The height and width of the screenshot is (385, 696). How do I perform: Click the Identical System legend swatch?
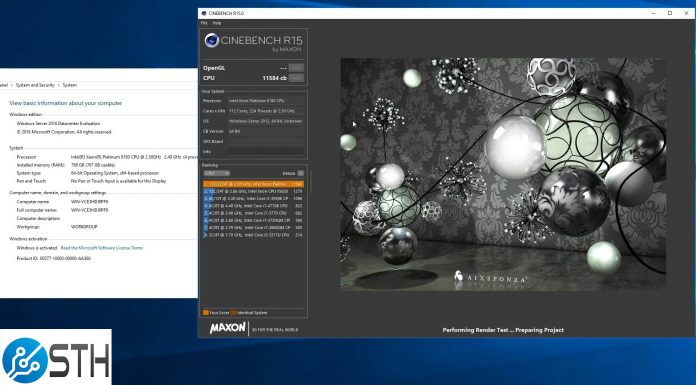(x=233, y=313)
